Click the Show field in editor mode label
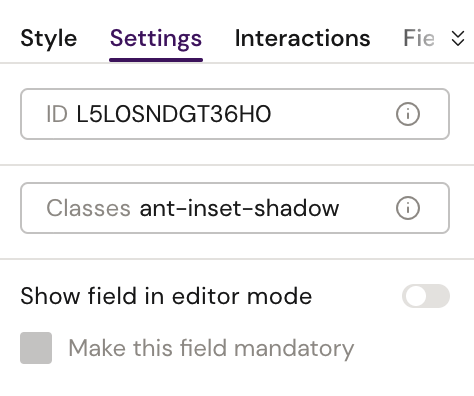This screenshot has height=396, width=474. (x=166, y=296)
